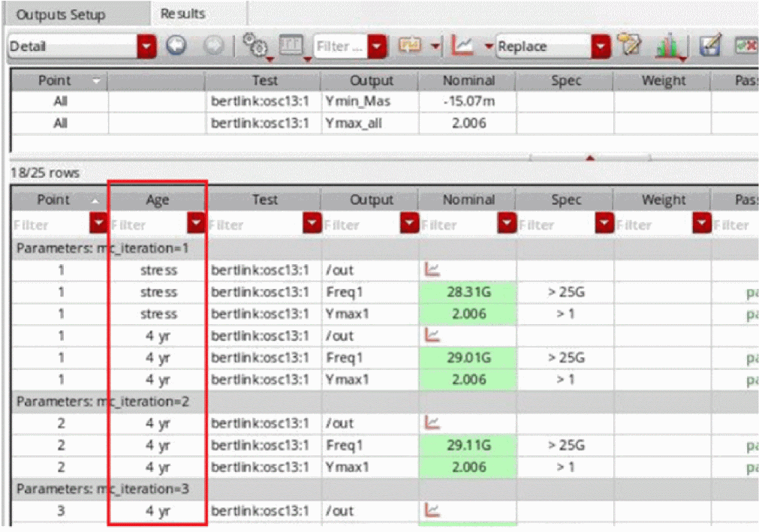Viewport: 759px width, 532px height.
Task: Click the toolbar Filter text field
Action: pos(339,47)
